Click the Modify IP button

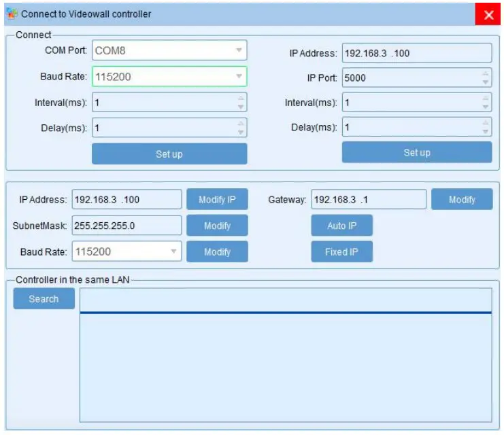coord(217,199)
